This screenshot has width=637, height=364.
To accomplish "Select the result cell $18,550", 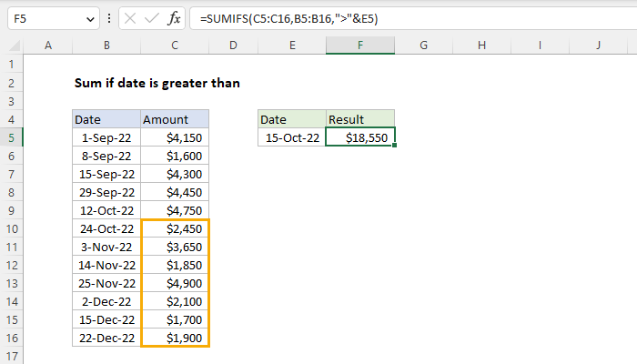I will point(360,137).
